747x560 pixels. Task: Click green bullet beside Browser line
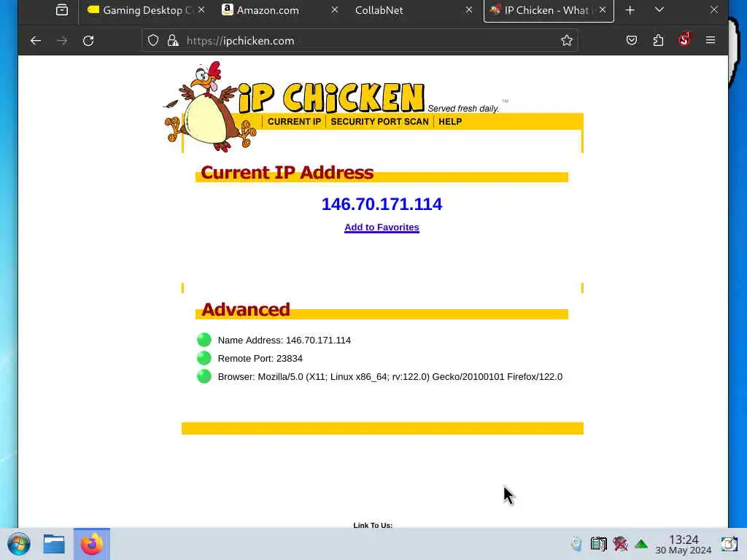[204, 376]
